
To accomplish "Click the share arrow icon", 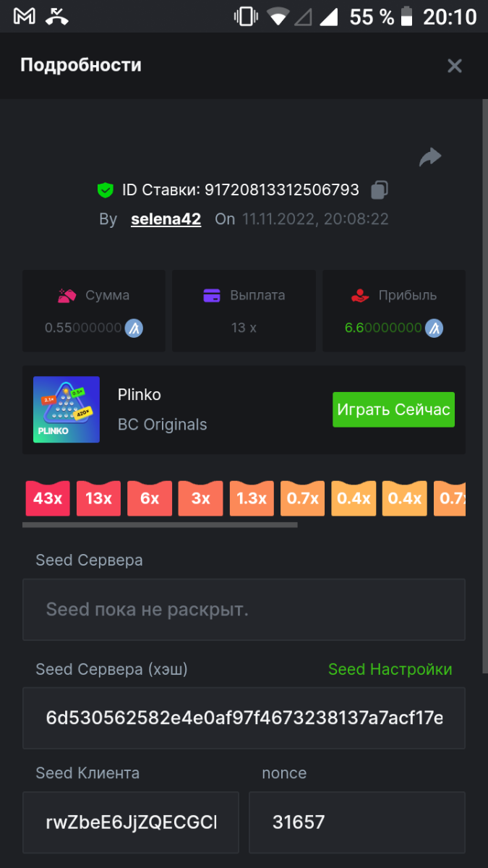I will 430,157.
